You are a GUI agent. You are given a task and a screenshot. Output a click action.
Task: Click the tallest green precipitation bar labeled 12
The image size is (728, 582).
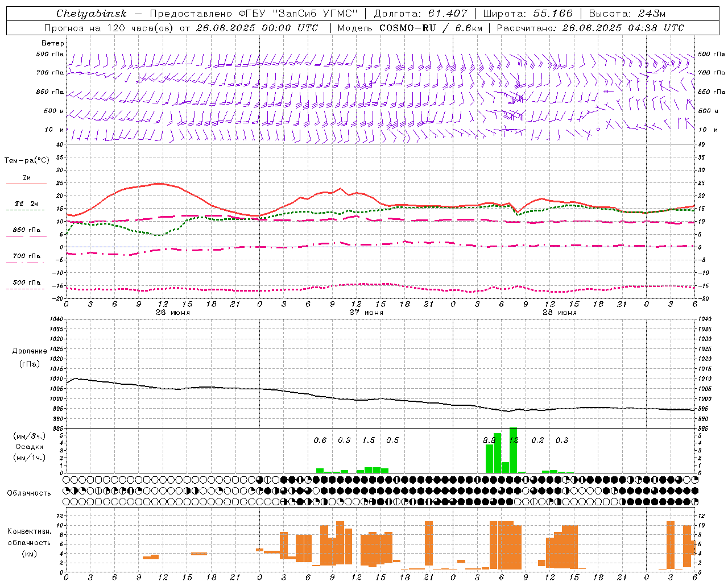click(x=513, y=450)
